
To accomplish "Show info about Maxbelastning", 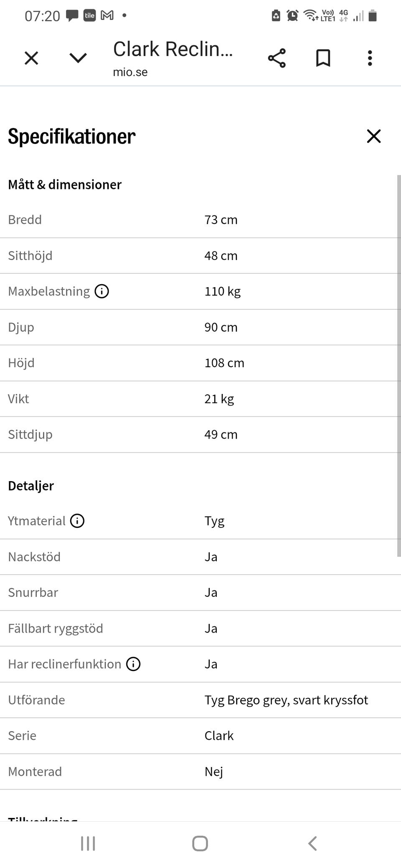I will [102, 291].
